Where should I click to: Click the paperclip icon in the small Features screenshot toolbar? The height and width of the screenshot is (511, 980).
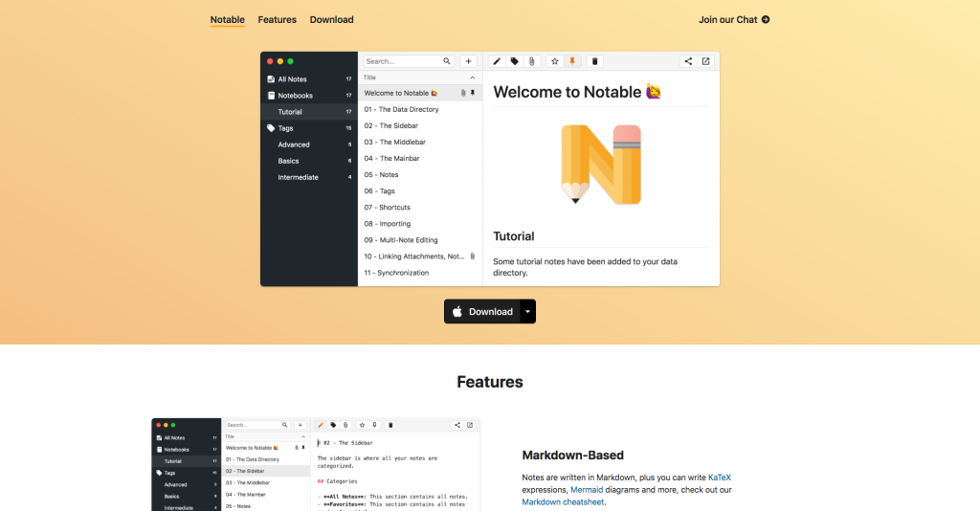[x=345, y=425]
